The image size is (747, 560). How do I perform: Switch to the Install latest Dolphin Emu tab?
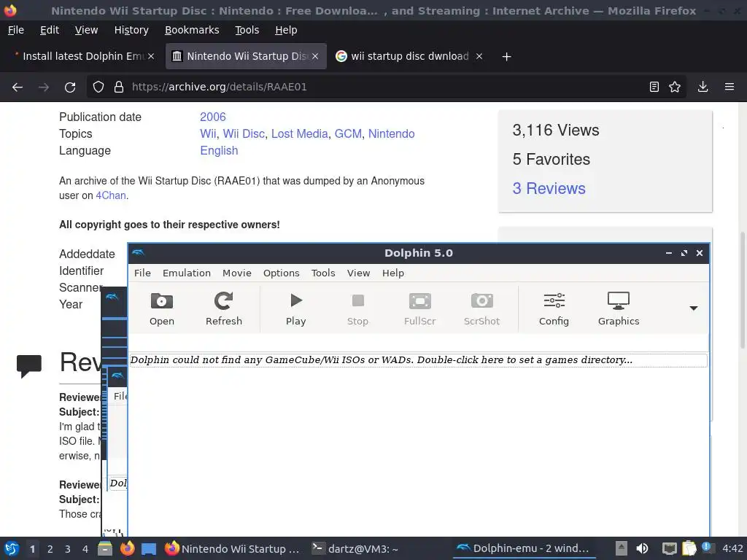click(x=83, y=56)
